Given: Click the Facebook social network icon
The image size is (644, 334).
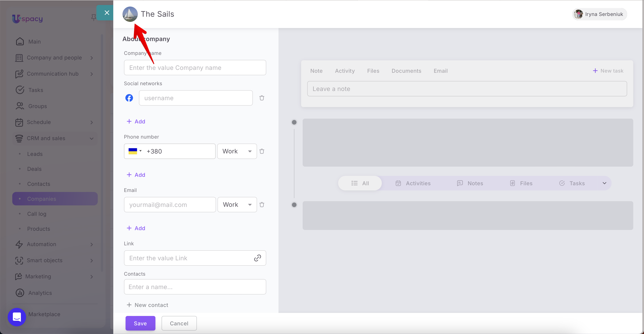Looking at the screenshot, I should [129, 98].
